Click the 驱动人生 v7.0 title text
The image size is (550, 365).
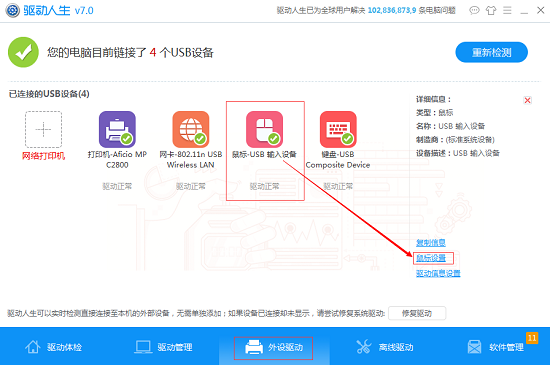(x=59, y=11)
